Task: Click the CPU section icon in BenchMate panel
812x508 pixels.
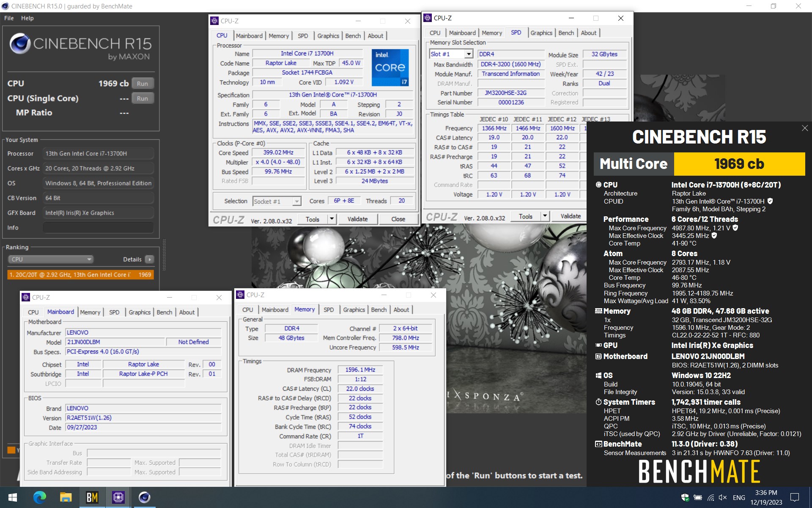Action: [x=598, y=185]
